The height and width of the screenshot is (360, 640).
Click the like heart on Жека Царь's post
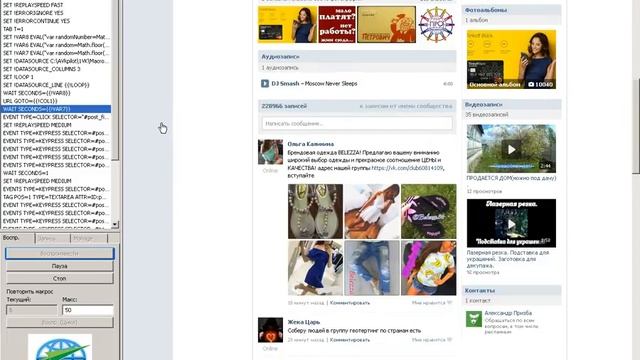coord(449,340)
